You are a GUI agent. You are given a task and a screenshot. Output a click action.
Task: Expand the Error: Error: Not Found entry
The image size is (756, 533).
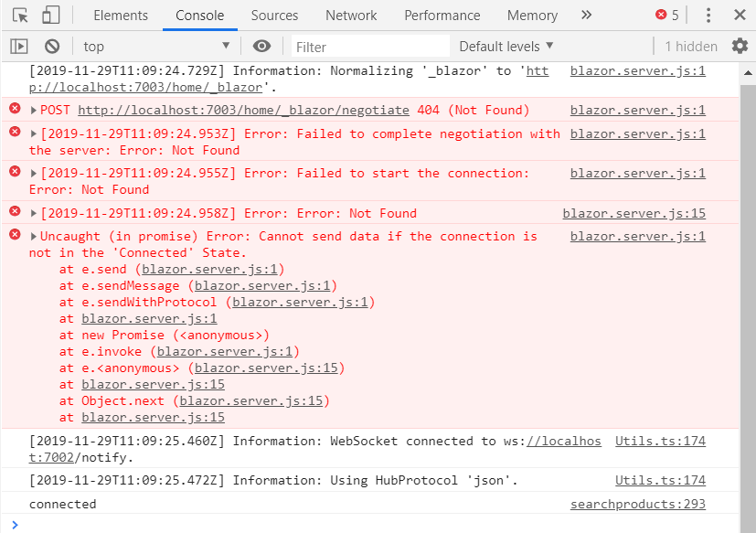[33, 213]
